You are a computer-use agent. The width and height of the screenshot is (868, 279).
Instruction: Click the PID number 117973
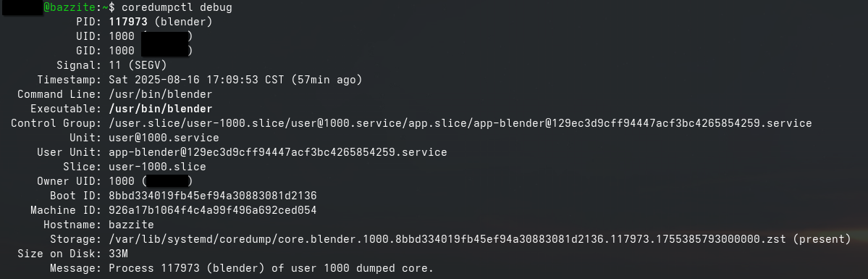(128, 22)
